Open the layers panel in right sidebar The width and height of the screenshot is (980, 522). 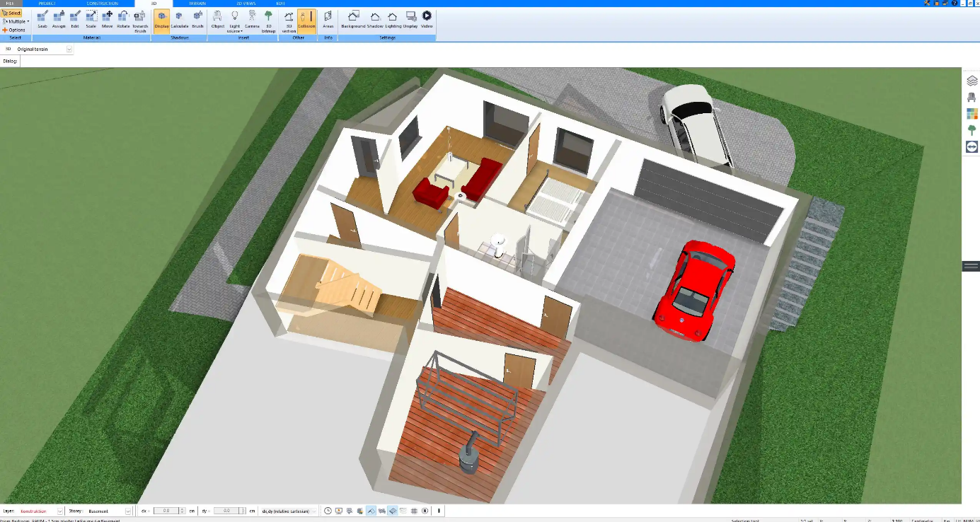(972, 81)
